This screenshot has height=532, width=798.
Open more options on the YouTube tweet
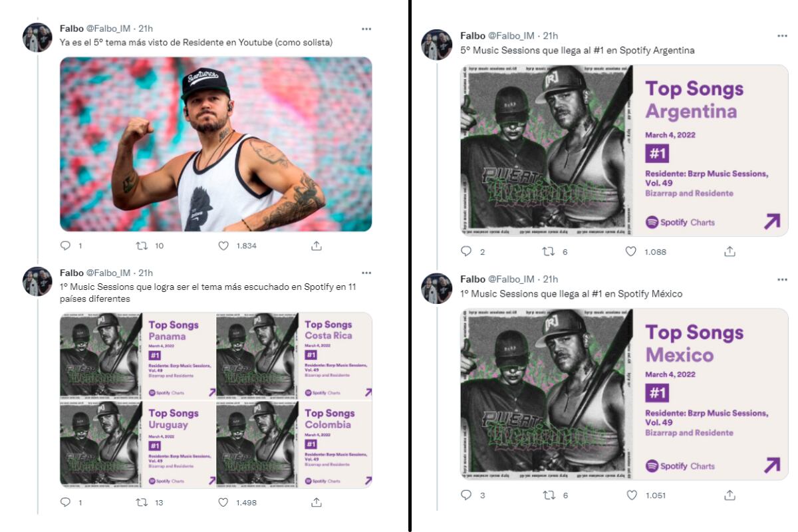click(366, 29)
